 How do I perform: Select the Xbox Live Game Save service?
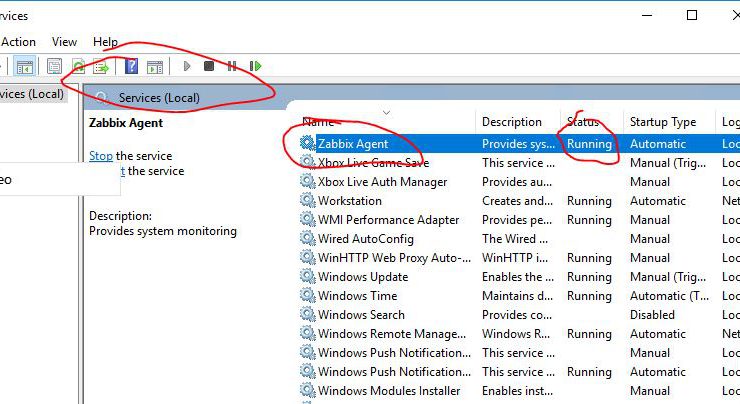(x=373, y=163)
